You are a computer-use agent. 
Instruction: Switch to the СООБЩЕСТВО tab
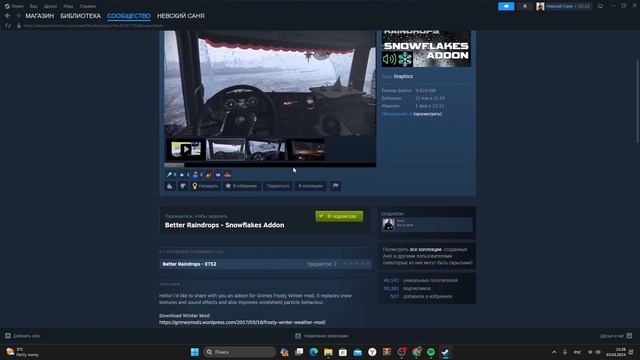click(x=129, y=16)
